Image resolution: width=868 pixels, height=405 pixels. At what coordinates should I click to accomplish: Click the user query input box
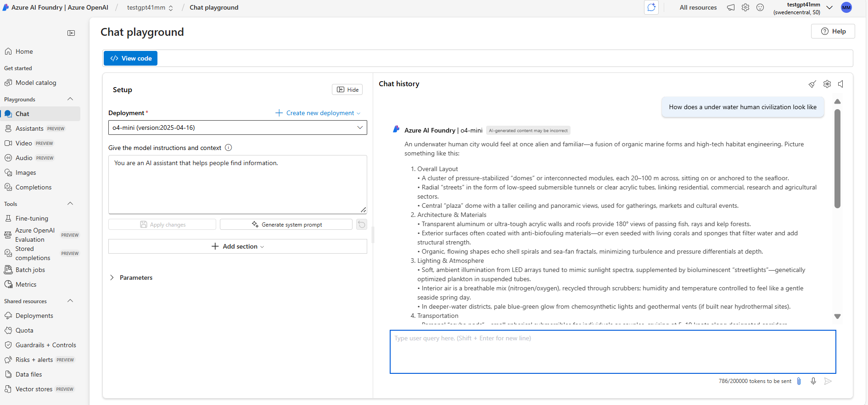click(613, 352)
